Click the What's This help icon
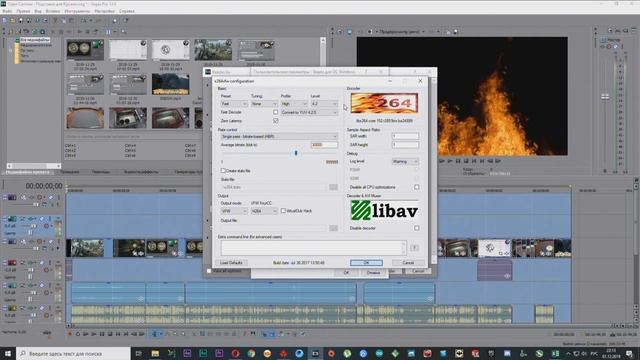640x360 pixels. (x=126, y=20)
